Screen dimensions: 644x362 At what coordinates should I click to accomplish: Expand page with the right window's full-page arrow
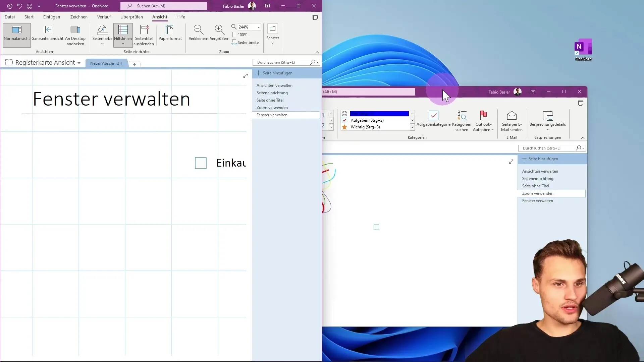(x=511, y=162)
